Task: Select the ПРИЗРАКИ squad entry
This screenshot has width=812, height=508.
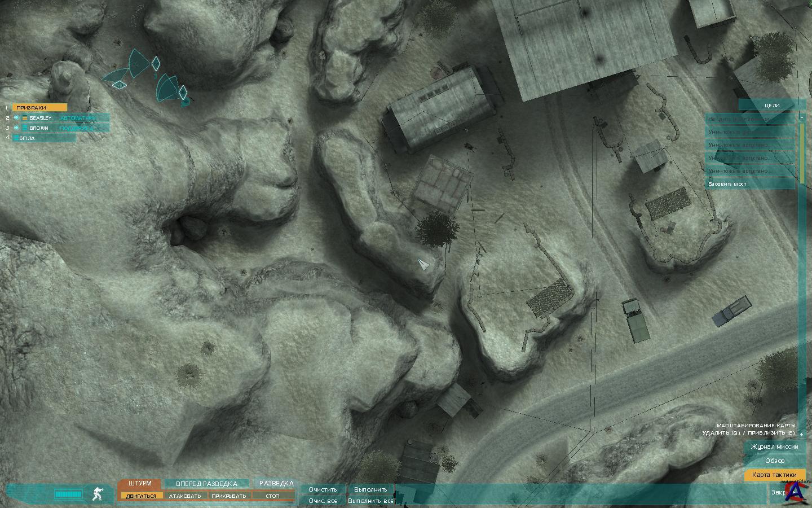Action: 39,107
